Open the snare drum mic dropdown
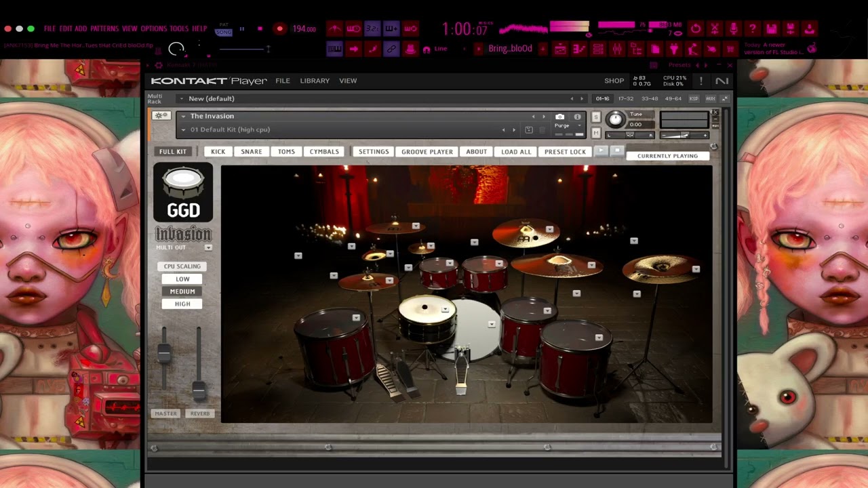Screen dimensions: 868x488 coord(445,309)
